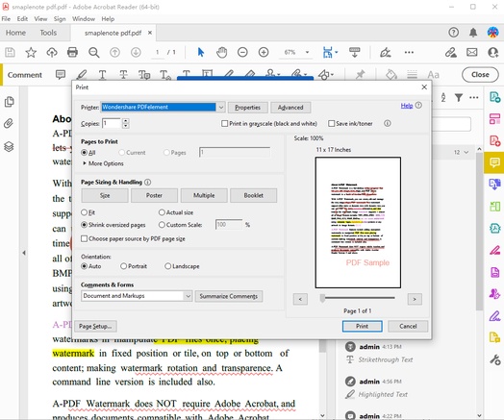Select the strikethrough text tool
This screenshot has height=420, width=504.
[x=123, y=75]
